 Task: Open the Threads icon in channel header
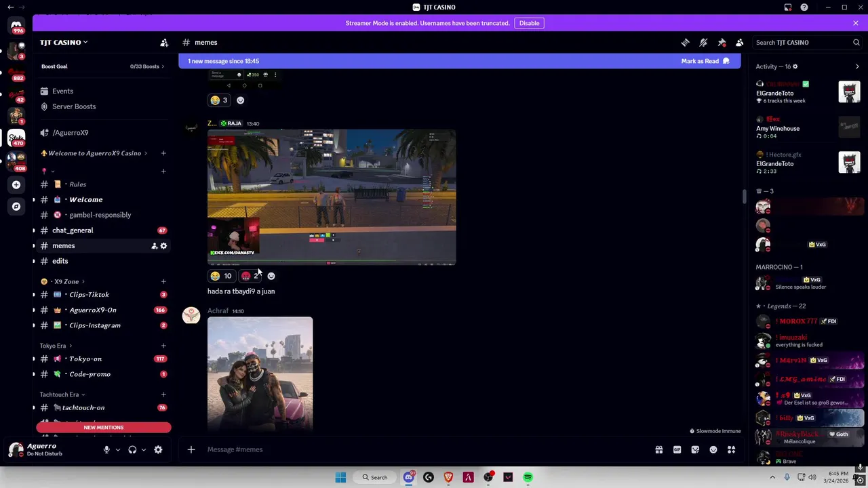click(685, 42)
